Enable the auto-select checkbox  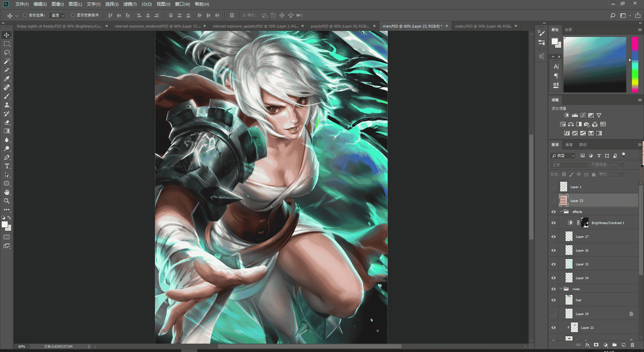25,15
